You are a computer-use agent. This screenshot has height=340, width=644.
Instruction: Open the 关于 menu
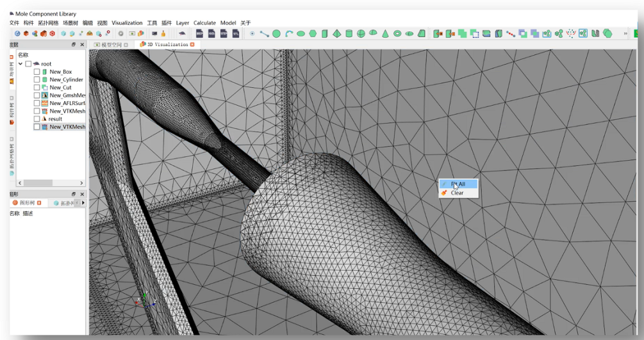point(245,23)
